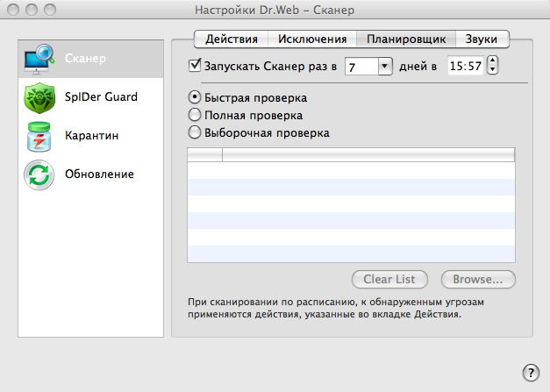Image resolution: width=550 pixels, height=392 pixels.
Task: Click the help question mark button
Action: [x=531, y=372]
